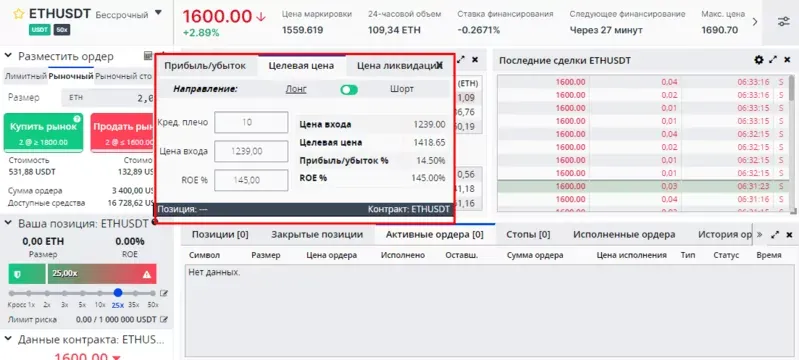The height and width of the screenshot is (360, 799).
Task: Click the 1600.00 last price in the header
Action: [x=218, y=16]
